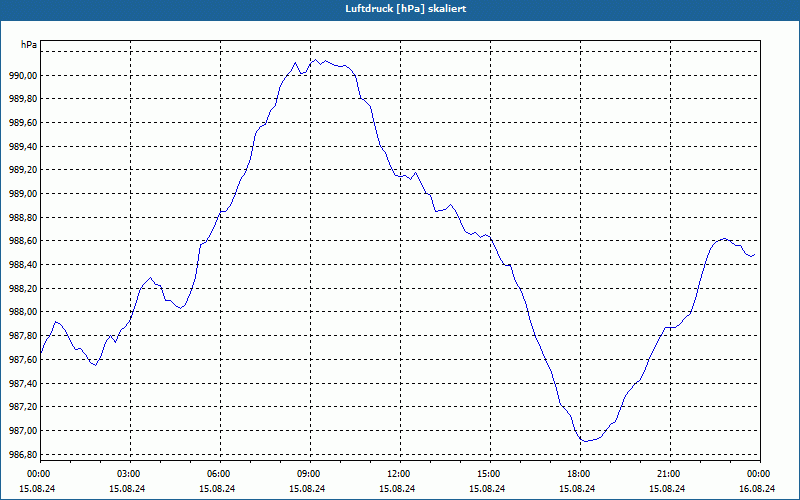This screenshot has height=500, width=800.
Task: Click the 989,60 y-axis value
Action: (x=23, y=123)
